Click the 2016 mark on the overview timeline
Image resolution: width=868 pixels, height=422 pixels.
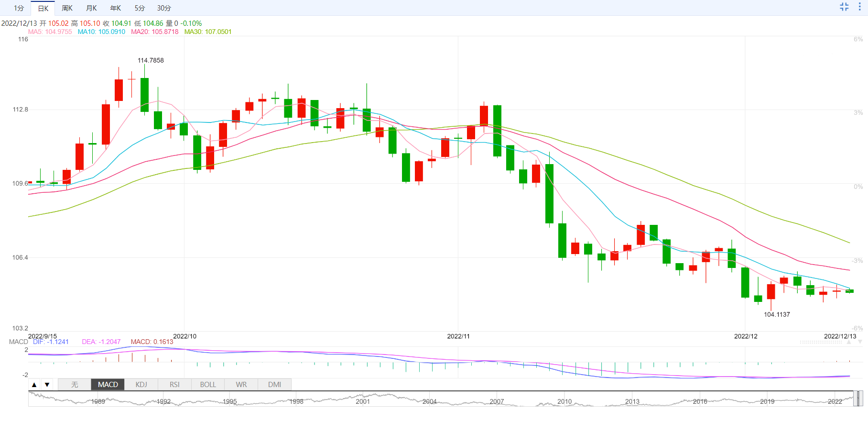[x=700, y=401]
